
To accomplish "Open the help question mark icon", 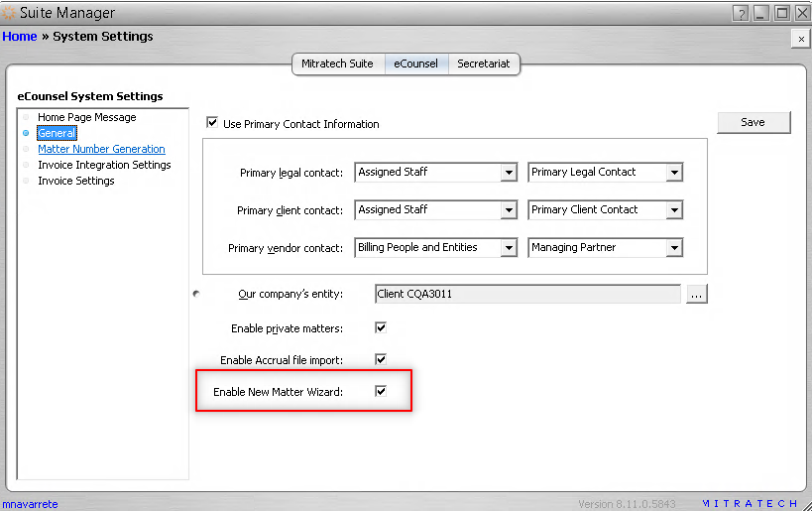I will pyautogui.click(x=741, y=13).
